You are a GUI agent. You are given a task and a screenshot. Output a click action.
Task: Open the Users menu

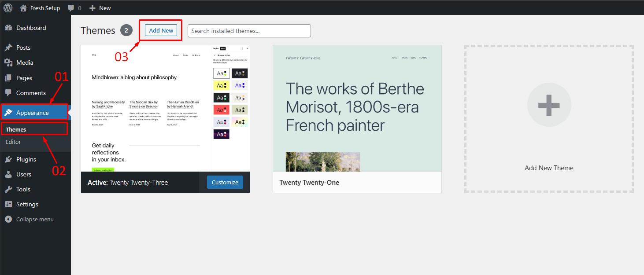(x=23, y=174)
